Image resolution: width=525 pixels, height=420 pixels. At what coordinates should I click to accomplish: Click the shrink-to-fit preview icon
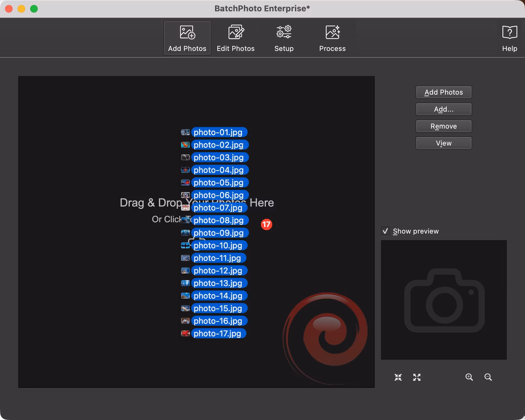click(398, 377)
